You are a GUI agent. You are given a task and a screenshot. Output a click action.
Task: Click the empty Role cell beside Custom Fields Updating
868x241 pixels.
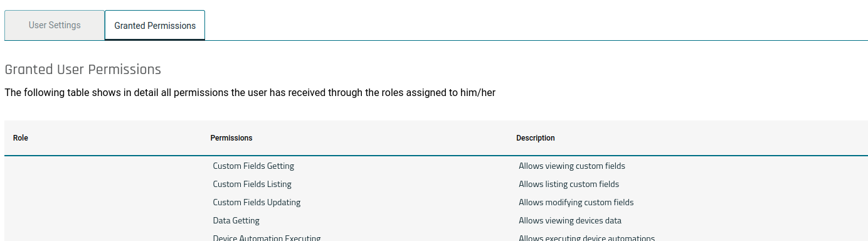[x=107, y=203]
